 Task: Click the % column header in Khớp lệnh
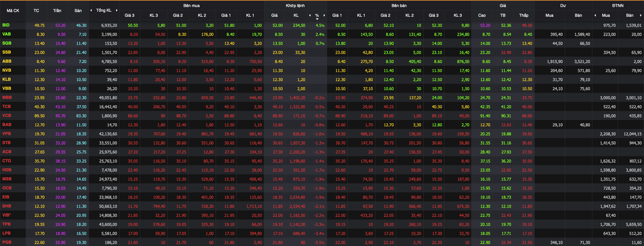317,15
